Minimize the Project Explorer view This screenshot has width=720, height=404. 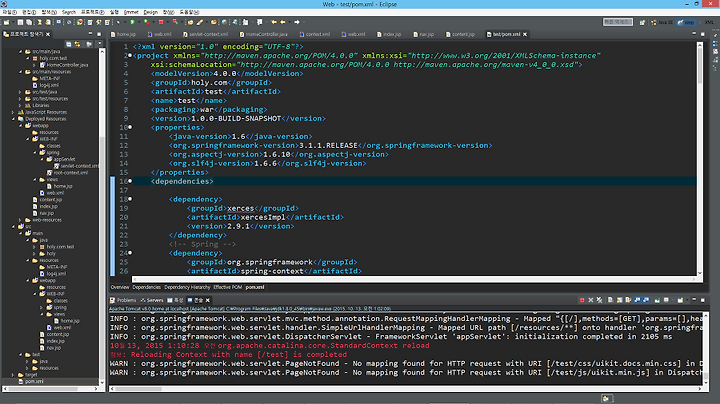click(x=90, y=34)
